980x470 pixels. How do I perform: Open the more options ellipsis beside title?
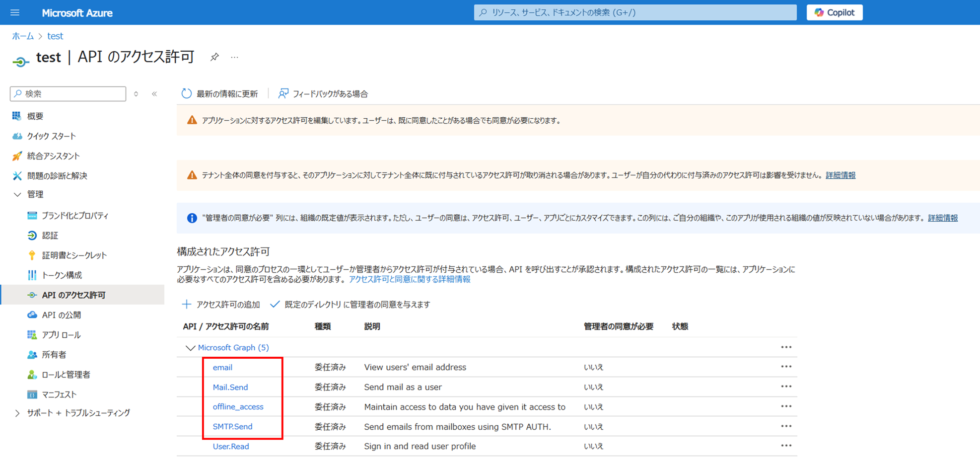coord(235,57)
